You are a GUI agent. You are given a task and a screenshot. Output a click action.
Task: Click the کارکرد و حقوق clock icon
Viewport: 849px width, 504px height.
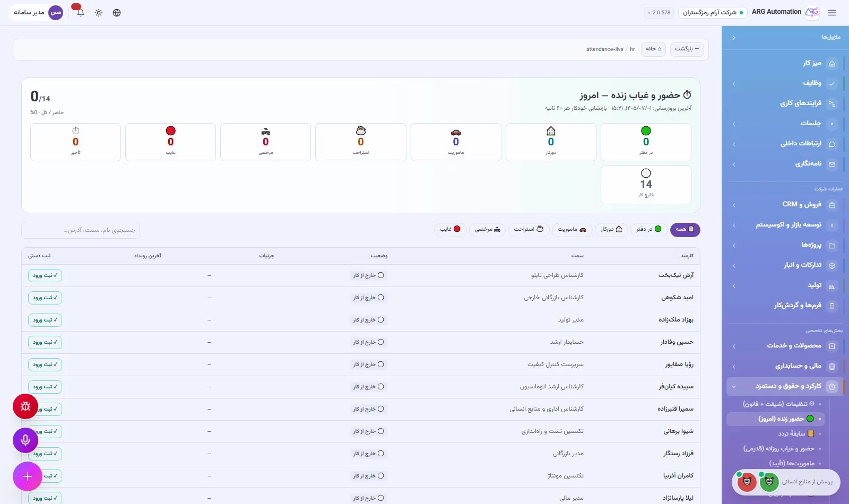point(832,387)
